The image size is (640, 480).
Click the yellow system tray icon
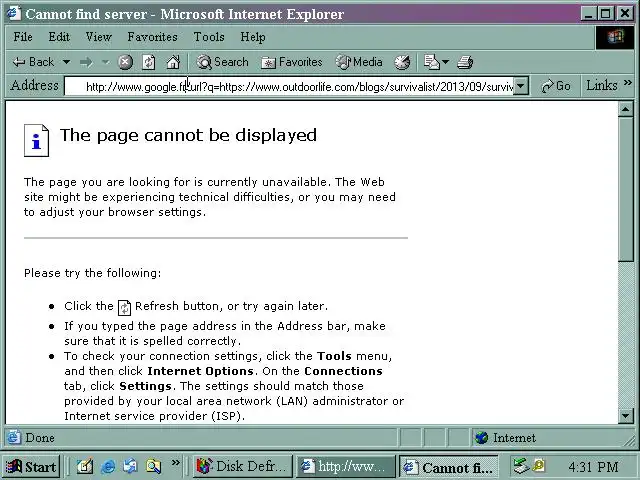tap(539, 464)
